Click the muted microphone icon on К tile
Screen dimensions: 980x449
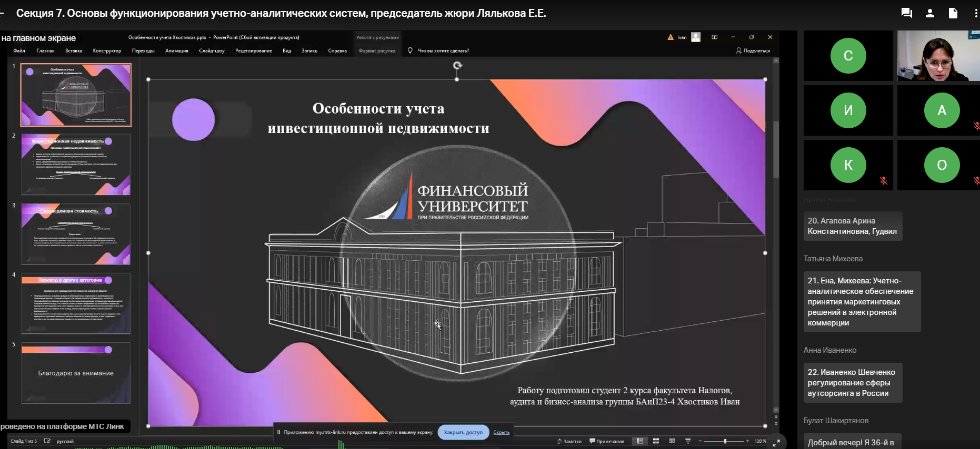884,181
